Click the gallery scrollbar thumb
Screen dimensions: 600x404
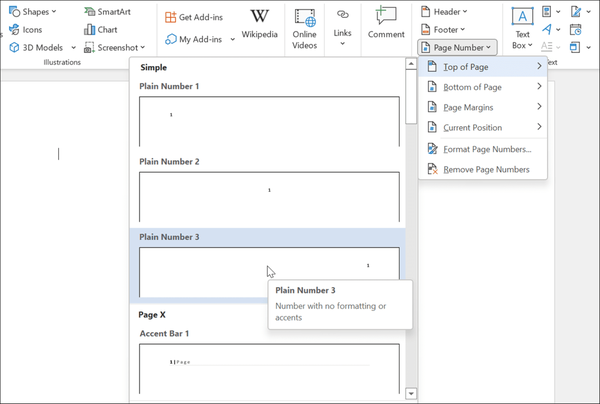click(411, 97)
